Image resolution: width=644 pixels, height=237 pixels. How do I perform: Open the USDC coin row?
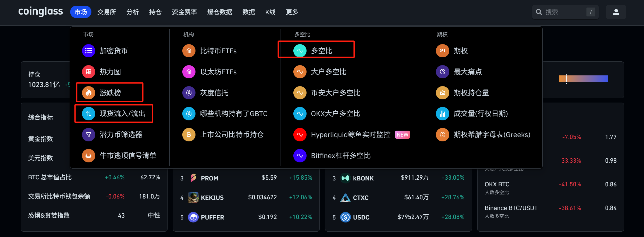click(x=398, y=217)
